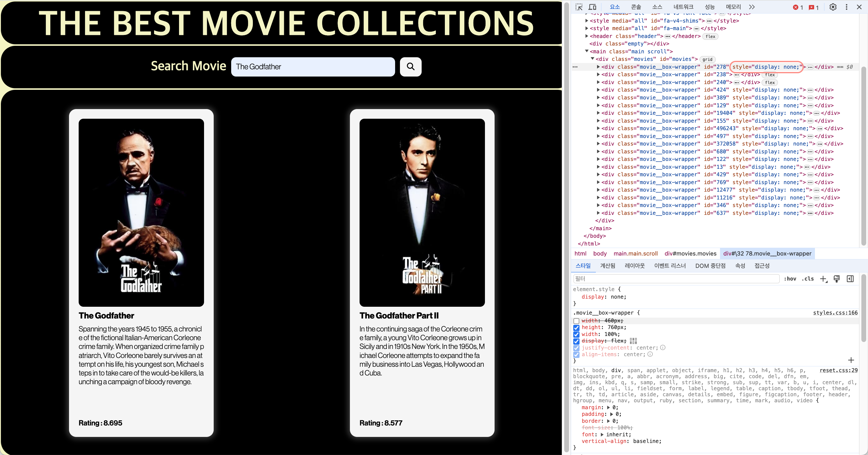The image size is (868, 455).
Task: Expand the div with id 424
Action: click(x=598, y=89)
